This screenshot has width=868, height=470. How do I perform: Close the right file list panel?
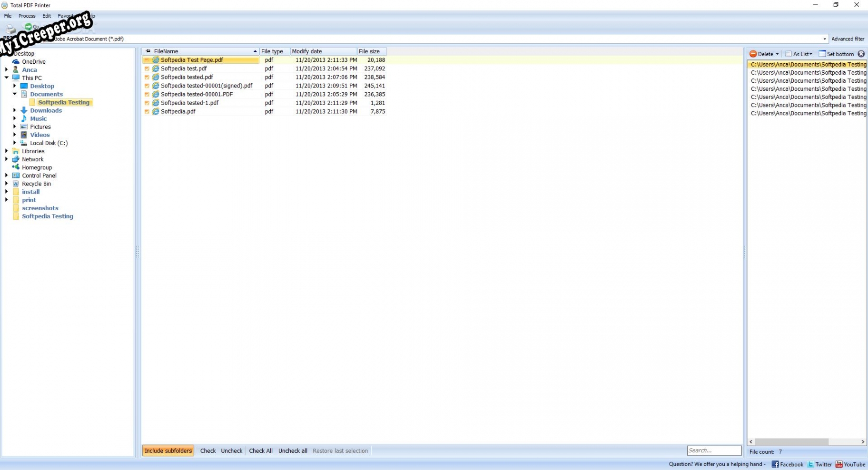tap(861, 54)
